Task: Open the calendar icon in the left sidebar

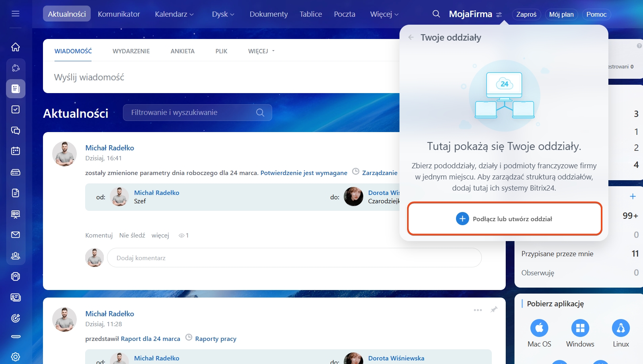Action: (16, 151)
